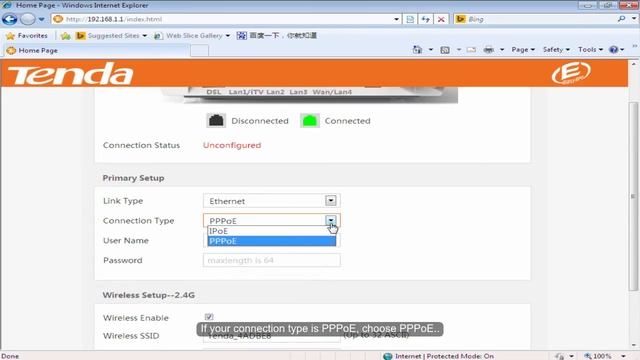Viewport: 640px width, 360px height.
Task: Open recent pages dropdown beside Forward button
Action: 42,19
